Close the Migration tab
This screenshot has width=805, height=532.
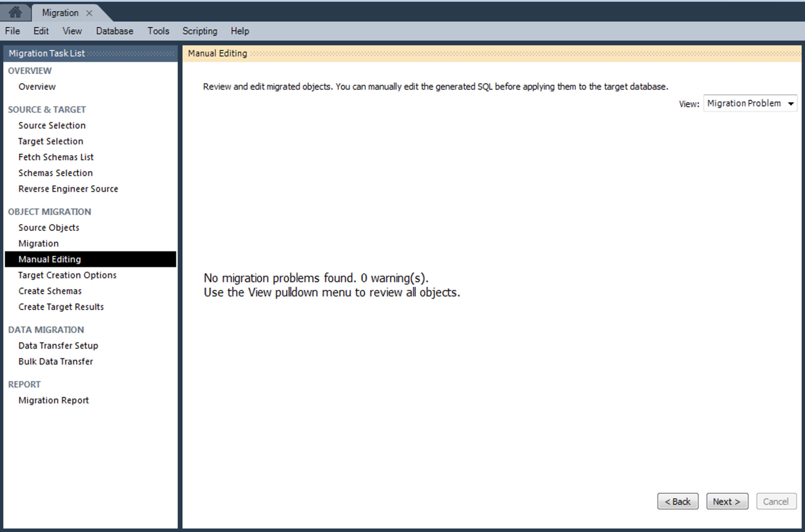(89, 13)
